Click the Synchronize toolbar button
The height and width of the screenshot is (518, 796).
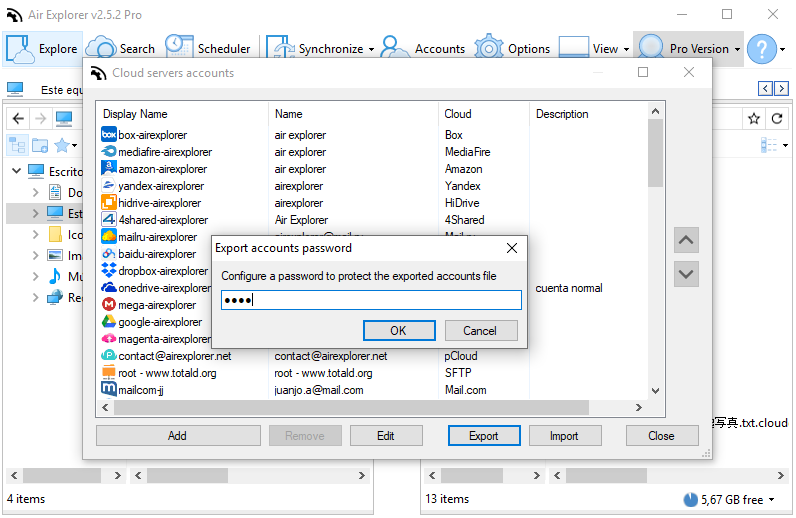(x=315, y=49)
